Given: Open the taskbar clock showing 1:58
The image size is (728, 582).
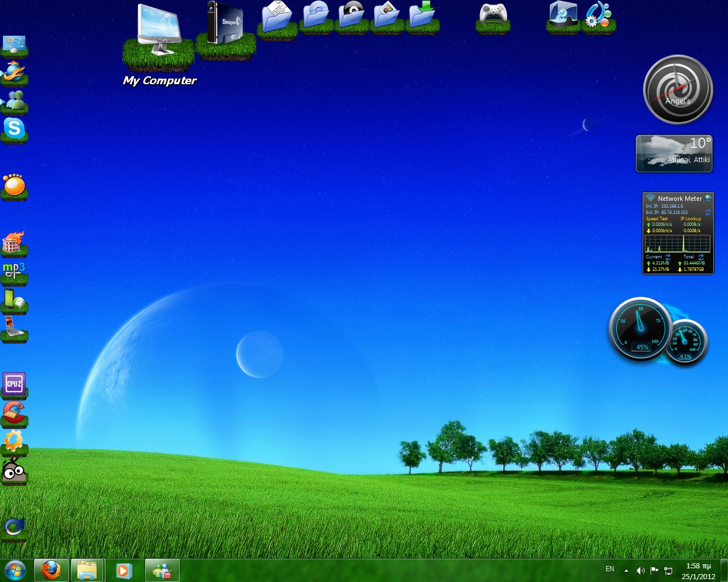Looking at the screenshot, I should coord(698,571).
